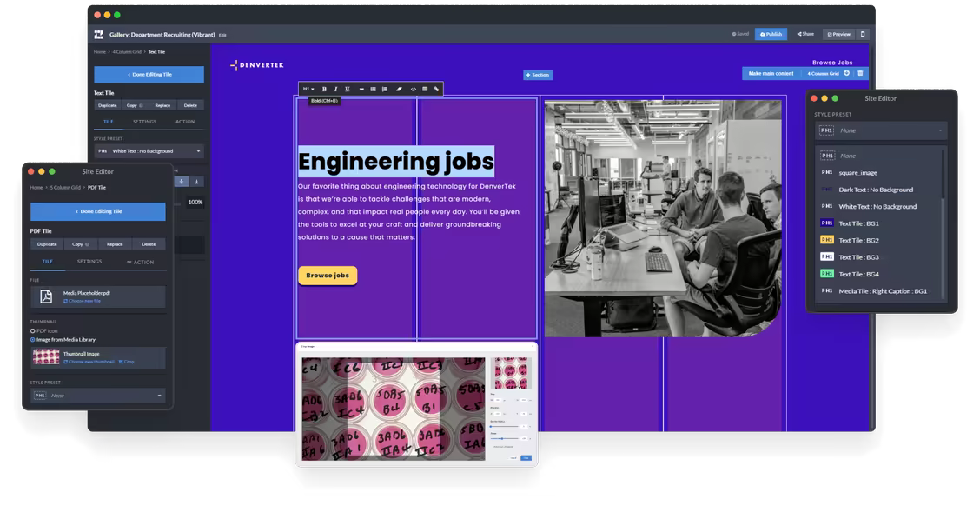Click the PDF file icon for Media Placeholder.pdf
980x506 pixels.
(46, 296)
